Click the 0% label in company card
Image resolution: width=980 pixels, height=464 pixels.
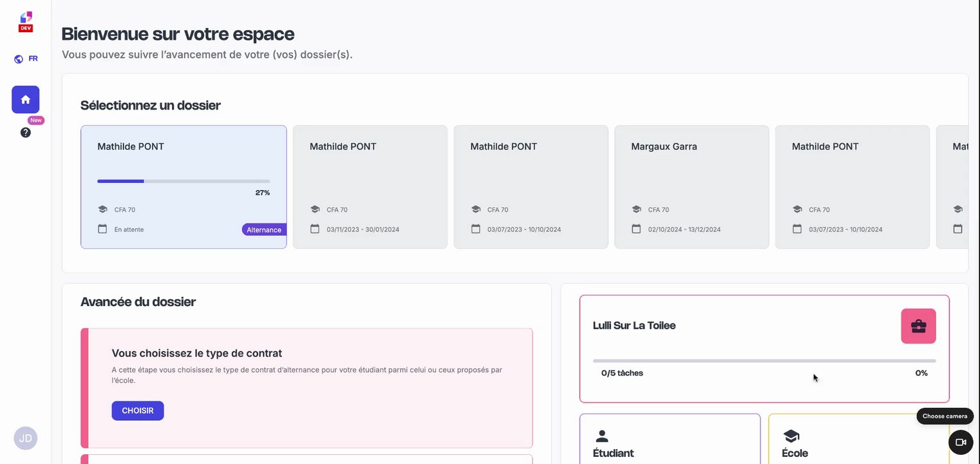[x=921, y=373]
